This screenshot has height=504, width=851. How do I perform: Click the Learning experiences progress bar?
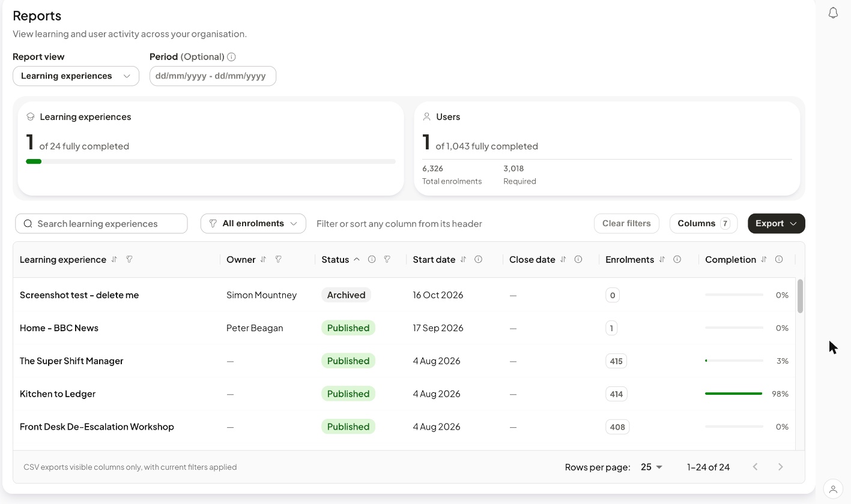click(x=211, y=161)
